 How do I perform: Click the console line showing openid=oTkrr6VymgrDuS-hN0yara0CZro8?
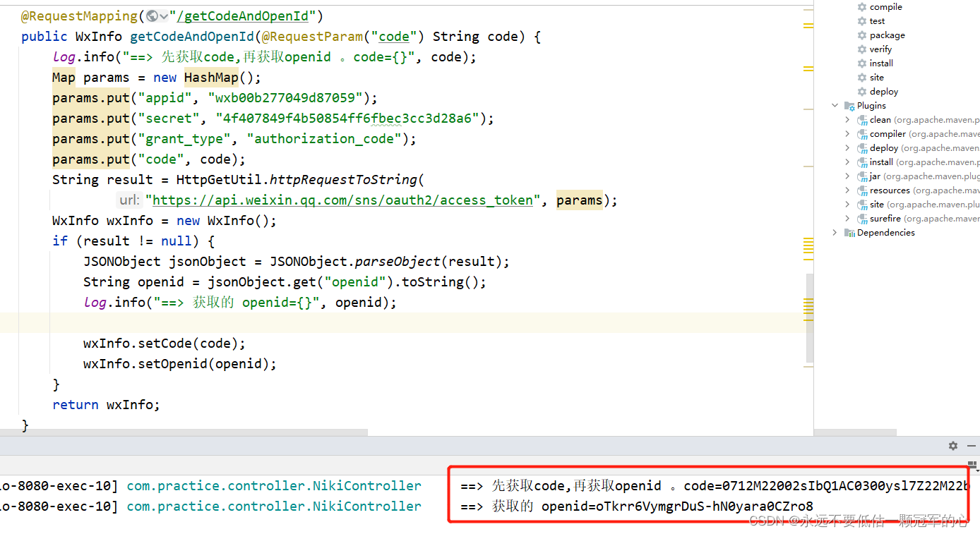[x=637, y=506]
